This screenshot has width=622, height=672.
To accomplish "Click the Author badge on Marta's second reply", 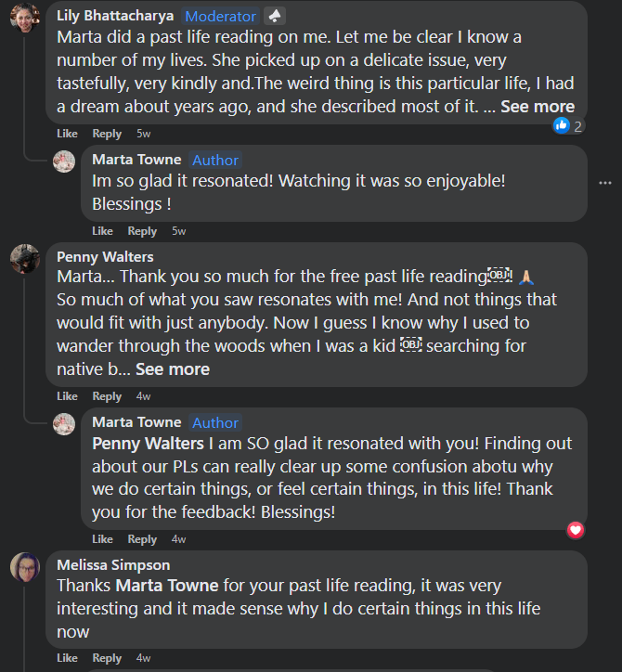I will [215, 422].
